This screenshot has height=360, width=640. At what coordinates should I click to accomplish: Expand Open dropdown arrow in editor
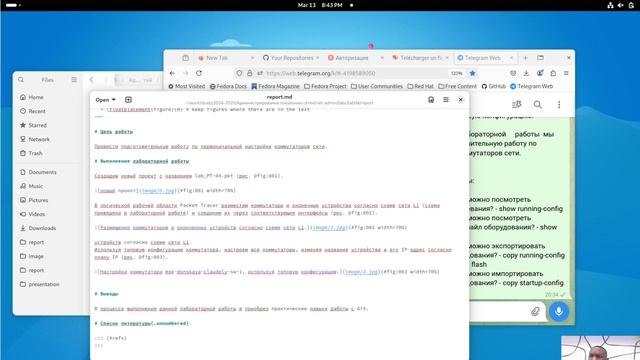(113, 100)
